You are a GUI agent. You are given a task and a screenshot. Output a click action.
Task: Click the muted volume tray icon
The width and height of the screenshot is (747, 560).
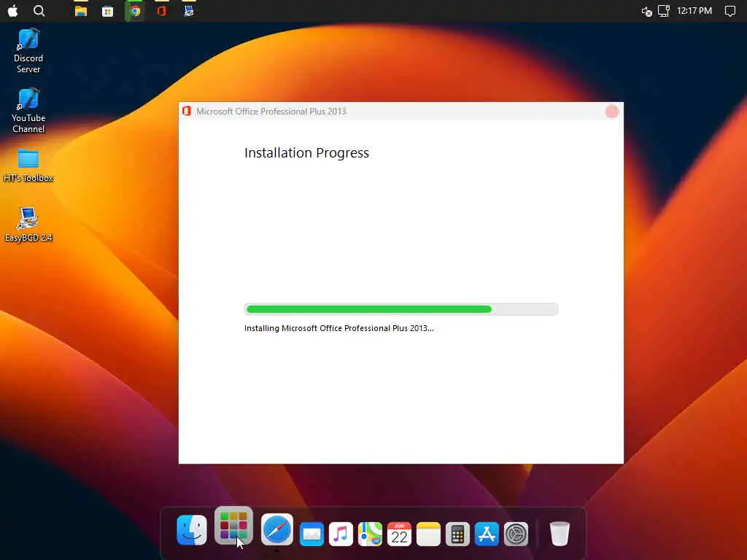tap(646, 12)
